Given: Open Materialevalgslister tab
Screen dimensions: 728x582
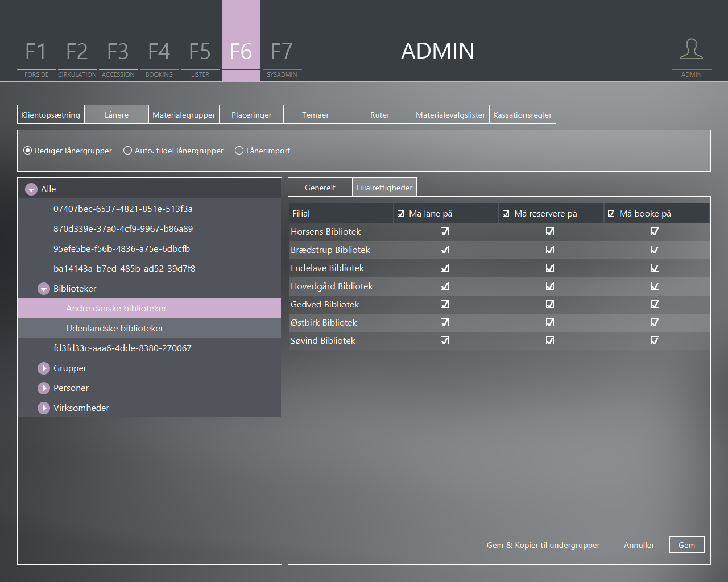Looking at the screenshot, I should [450, 114].
